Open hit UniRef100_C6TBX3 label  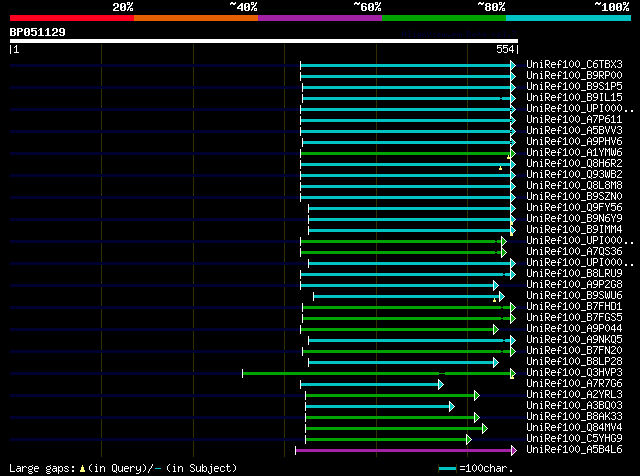574,65
